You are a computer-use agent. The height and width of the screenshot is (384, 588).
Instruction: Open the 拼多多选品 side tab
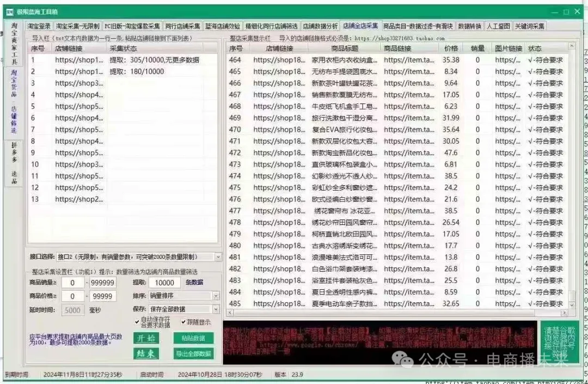(14, 162)
